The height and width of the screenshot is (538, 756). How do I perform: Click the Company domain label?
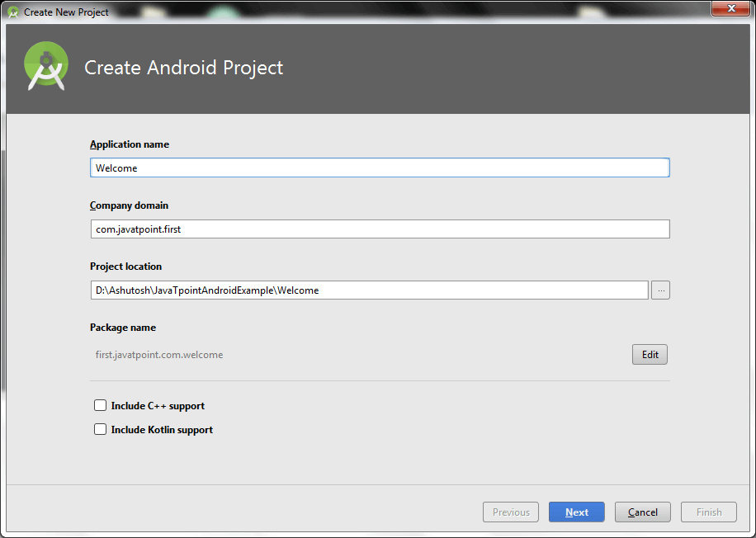tap(129, 205)
